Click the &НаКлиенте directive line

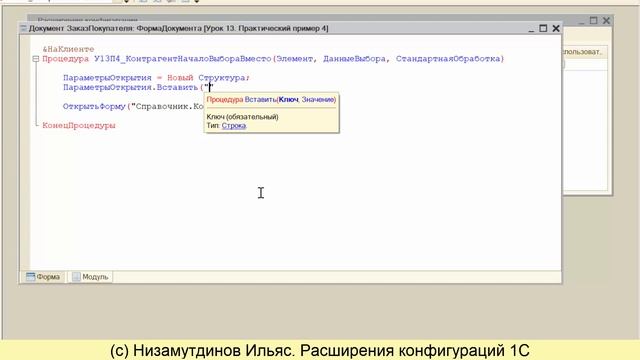[68, 49]
